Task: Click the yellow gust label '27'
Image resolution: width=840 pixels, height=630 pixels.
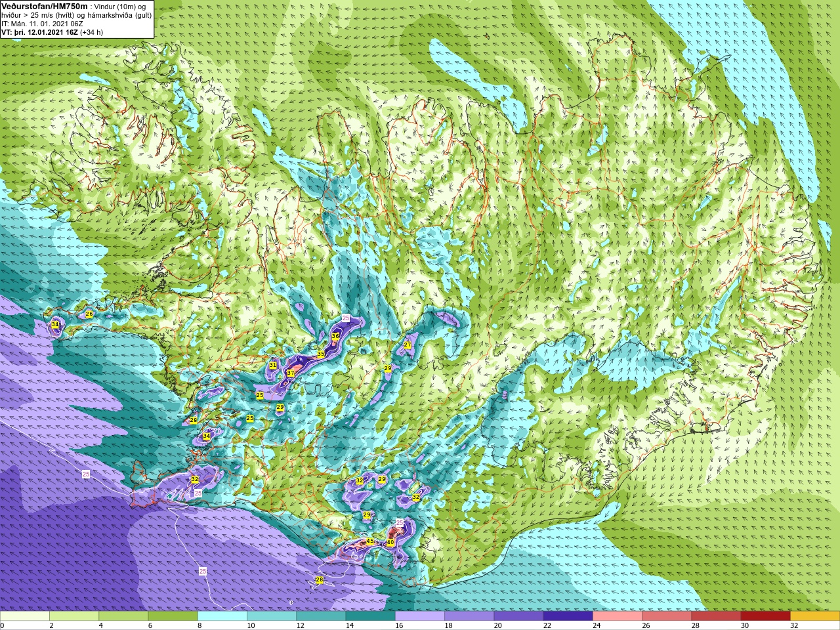Action: 408,345
